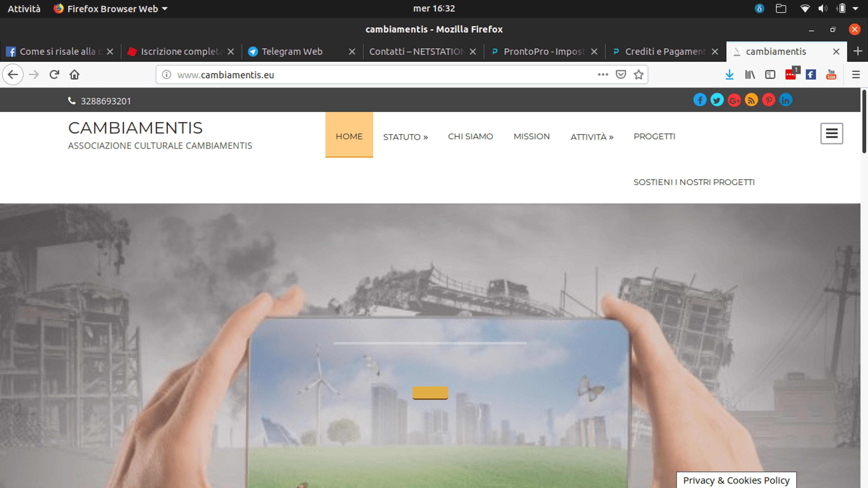Image resolution: width=868 pixels, height=488 pixels.
Task: Expand the ATTIVITÀ submenu
Action: click(x=592, y=137)
